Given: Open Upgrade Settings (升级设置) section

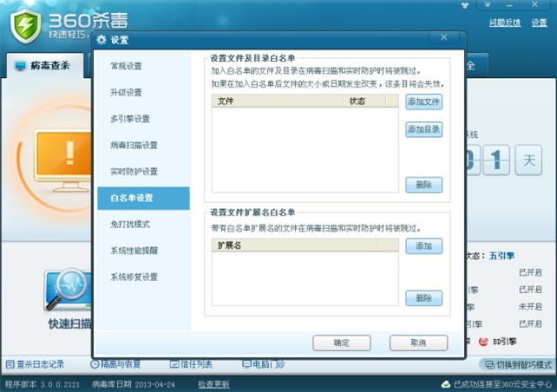Looking at the screenshot, I should [127, 93].
